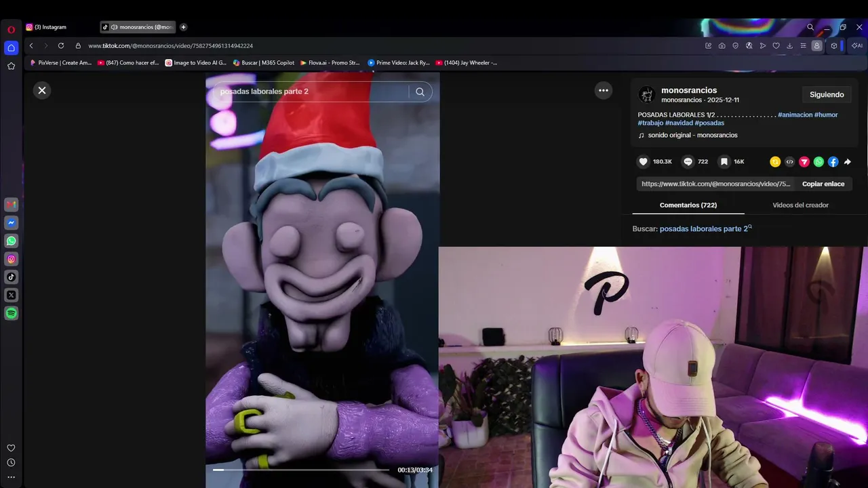
Task: Add page to bookmarks heart in address bar
Action: pos(776,45)
